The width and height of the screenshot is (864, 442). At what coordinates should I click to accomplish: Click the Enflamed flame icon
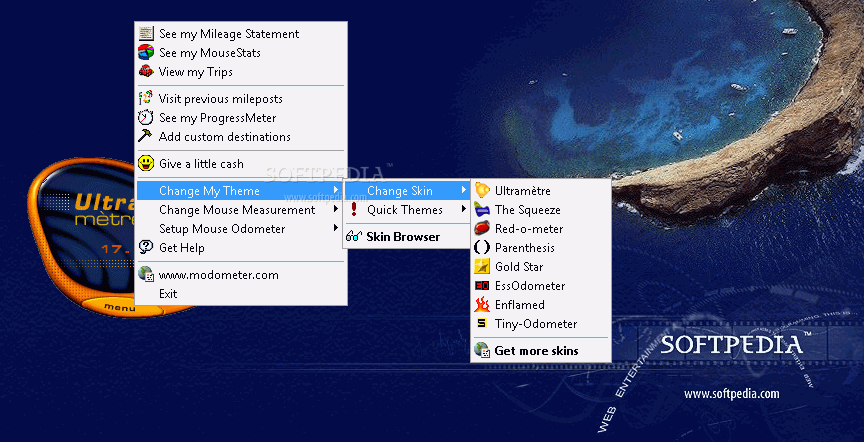482,304
